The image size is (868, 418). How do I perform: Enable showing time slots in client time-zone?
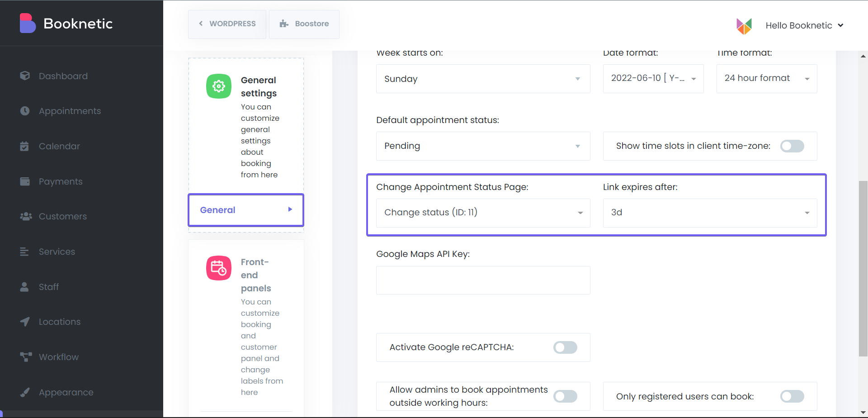(x=792, y=146)
